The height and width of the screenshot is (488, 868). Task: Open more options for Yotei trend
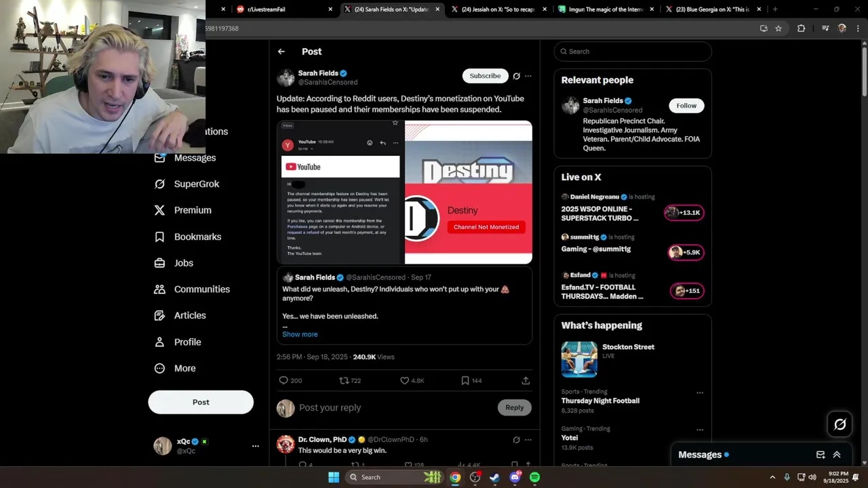pyautogui.click(x=700, y=430)
